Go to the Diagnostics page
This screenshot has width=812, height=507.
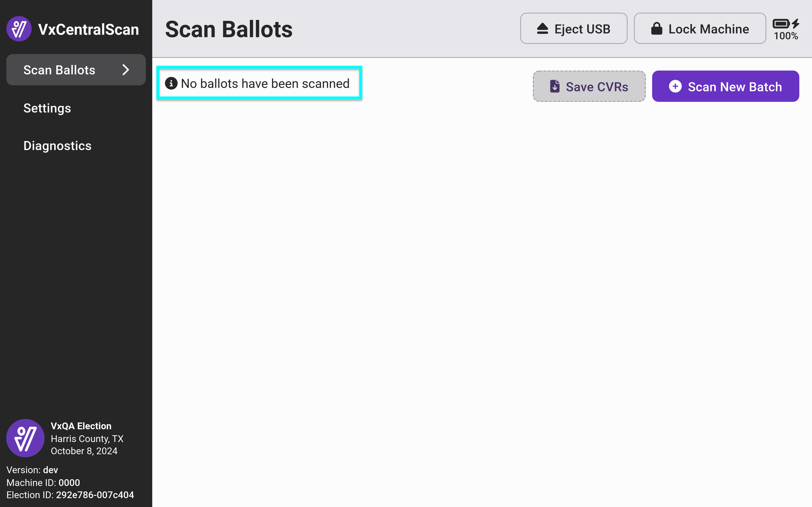tap(57, 146)
